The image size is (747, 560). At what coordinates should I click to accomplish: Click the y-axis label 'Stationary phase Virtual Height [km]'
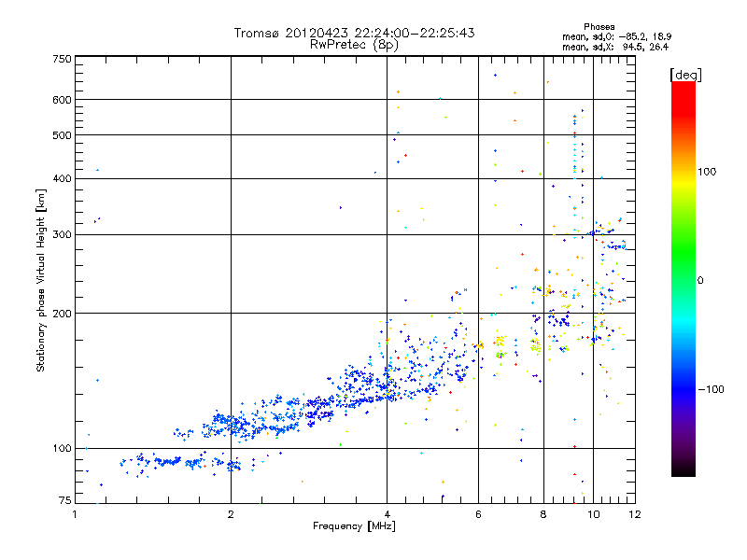(40, 280)
